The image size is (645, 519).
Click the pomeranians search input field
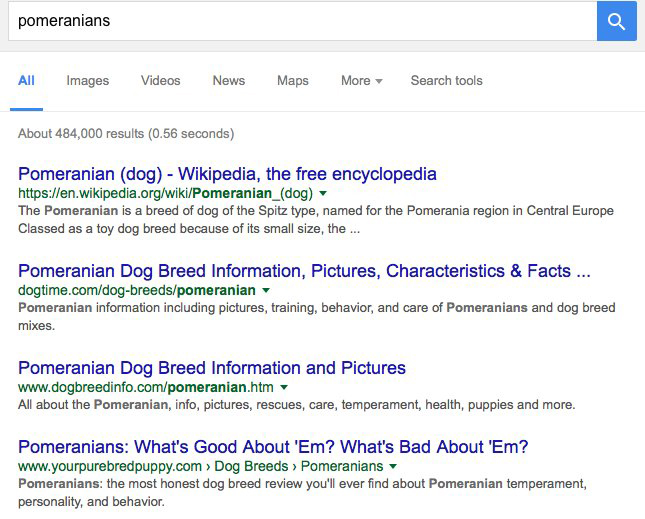[303, 21]
